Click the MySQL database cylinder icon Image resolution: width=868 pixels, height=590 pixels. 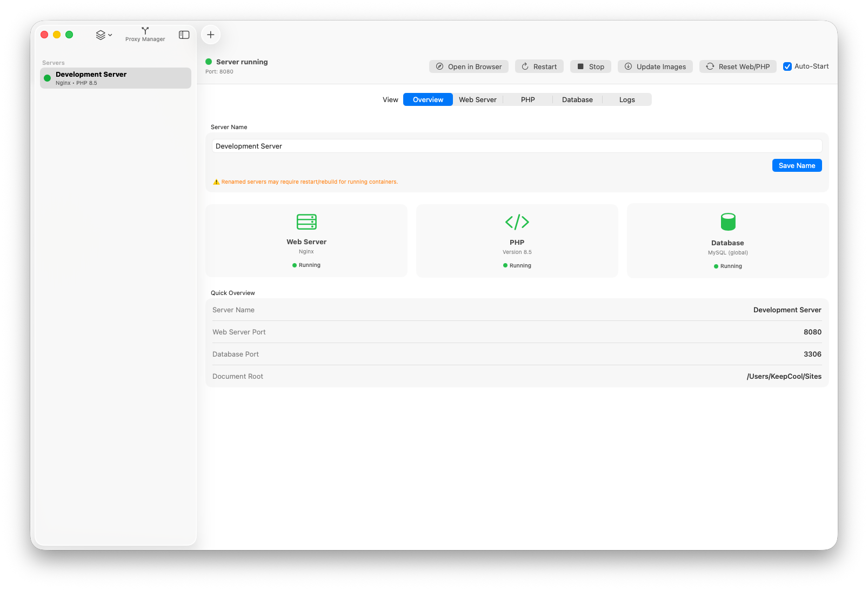click(727, 222)
